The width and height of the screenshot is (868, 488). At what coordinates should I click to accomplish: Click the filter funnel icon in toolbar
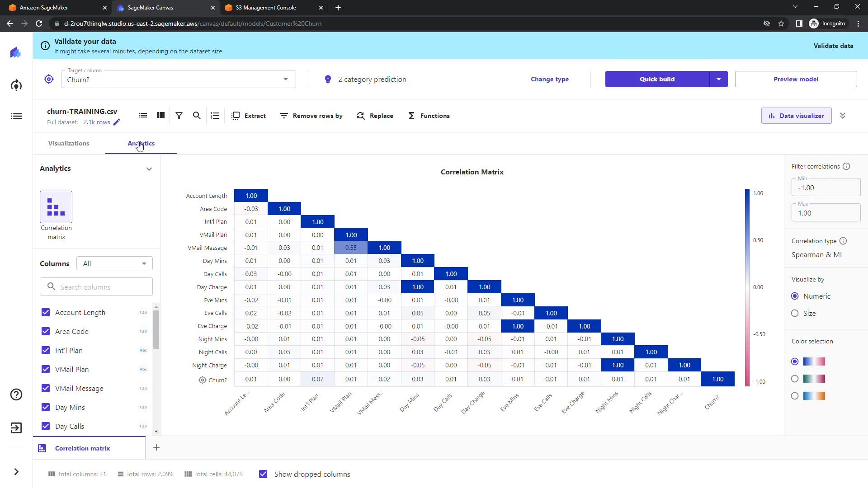(x=179, y=116)
